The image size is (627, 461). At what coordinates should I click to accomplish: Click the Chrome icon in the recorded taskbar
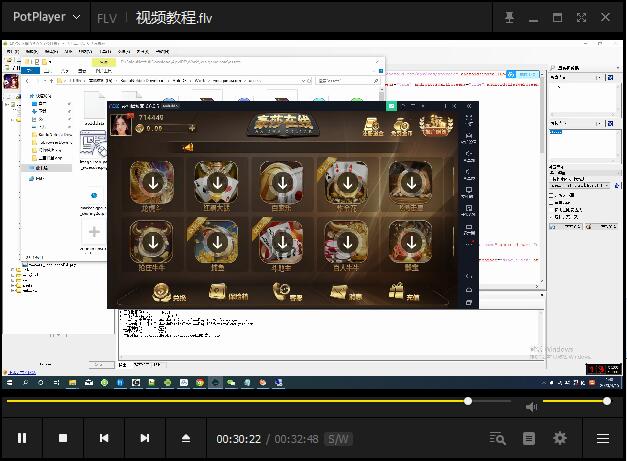coord(200,383)
